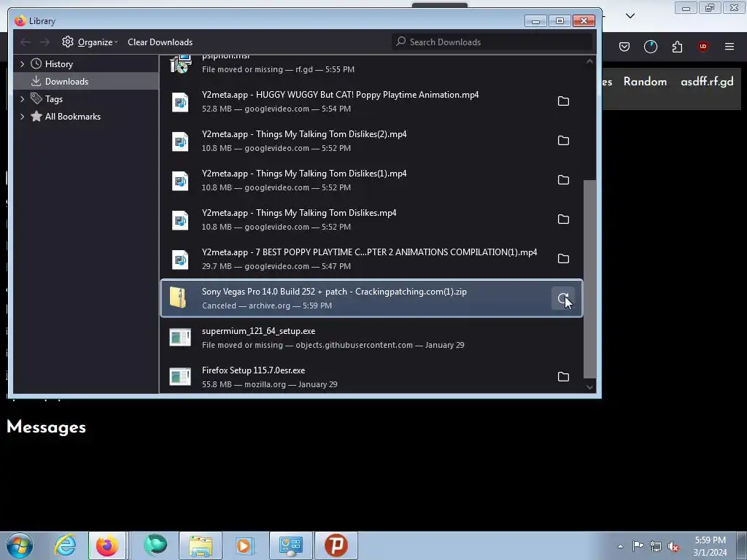
Task: Click scroll up arrow of downloads list
Action: [589, 61]
